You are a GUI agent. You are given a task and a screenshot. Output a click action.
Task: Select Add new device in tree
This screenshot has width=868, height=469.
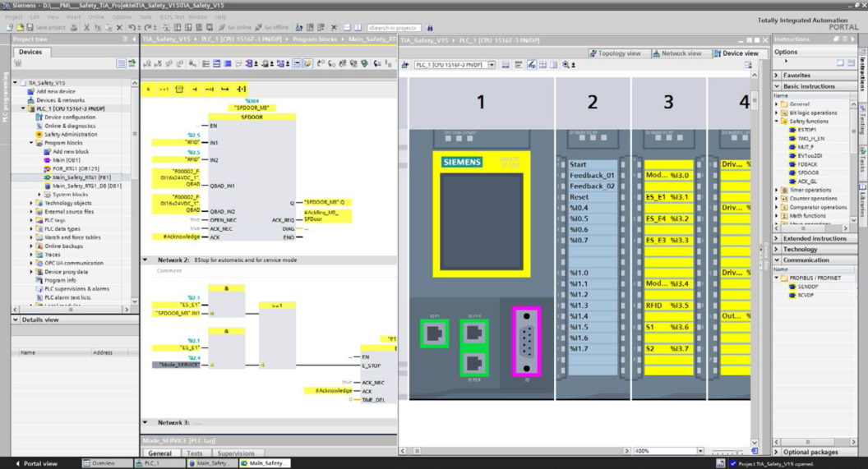(x=56, y=91)
